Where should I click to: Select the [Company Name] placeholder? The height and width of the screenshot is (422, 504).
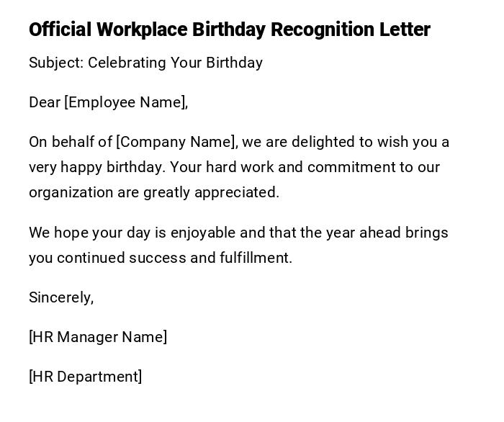coord(176,142)
